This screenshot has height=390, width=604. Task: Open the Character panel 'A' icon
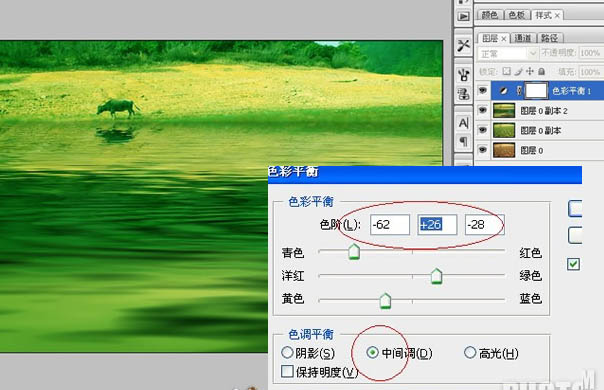463,123
